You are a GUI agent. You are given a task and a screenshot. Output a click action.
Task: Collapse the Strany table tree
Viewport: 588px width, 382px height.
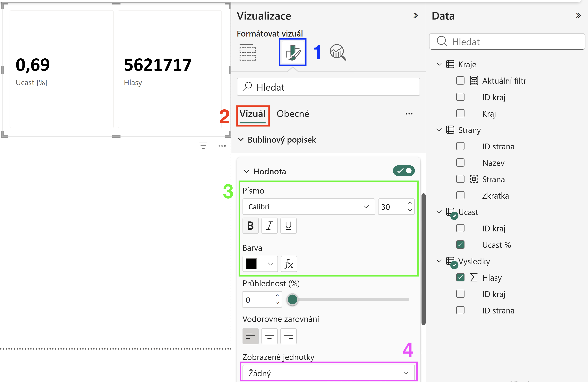coord(439,130)
